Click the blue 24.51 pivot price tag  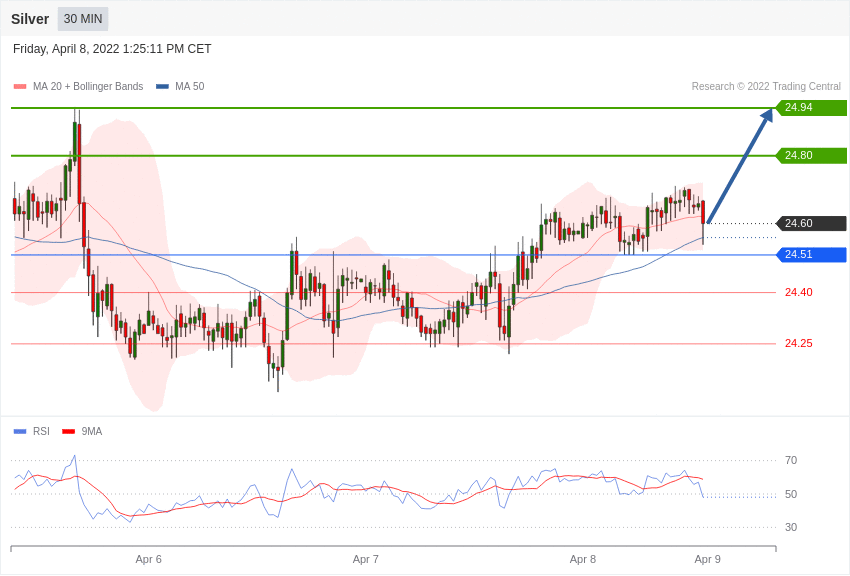[x=811, y=254]
